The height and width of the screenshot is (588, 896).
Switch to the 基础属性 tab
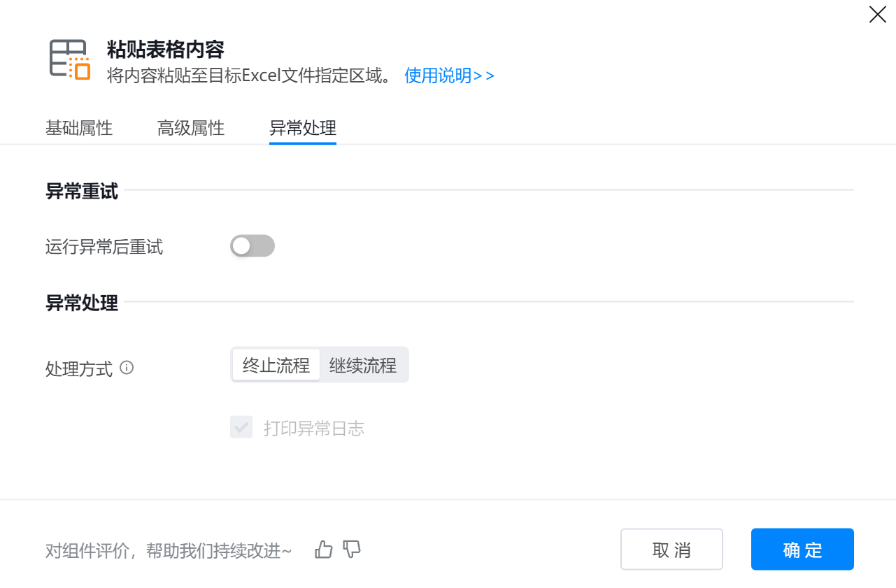pos(79,128)
